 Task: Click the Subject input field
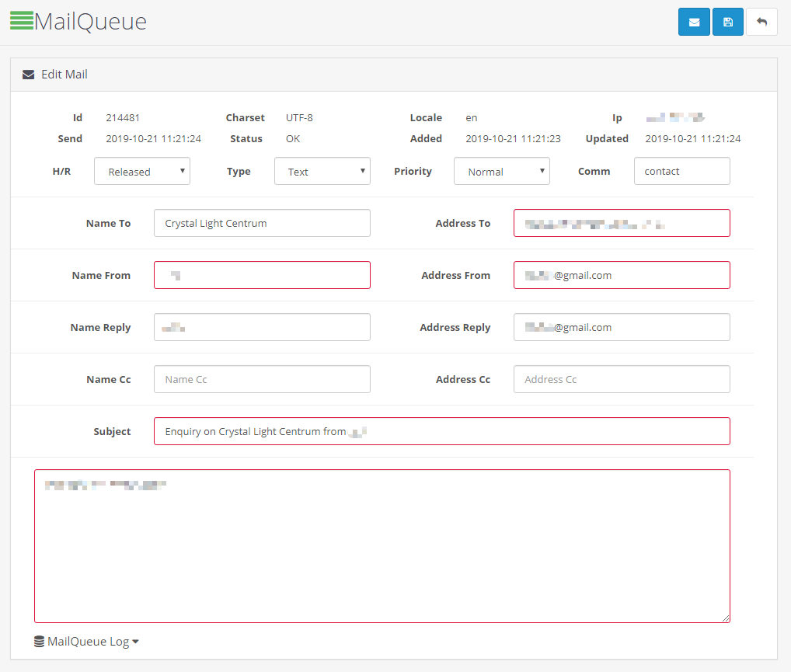[x=442, y=431]
